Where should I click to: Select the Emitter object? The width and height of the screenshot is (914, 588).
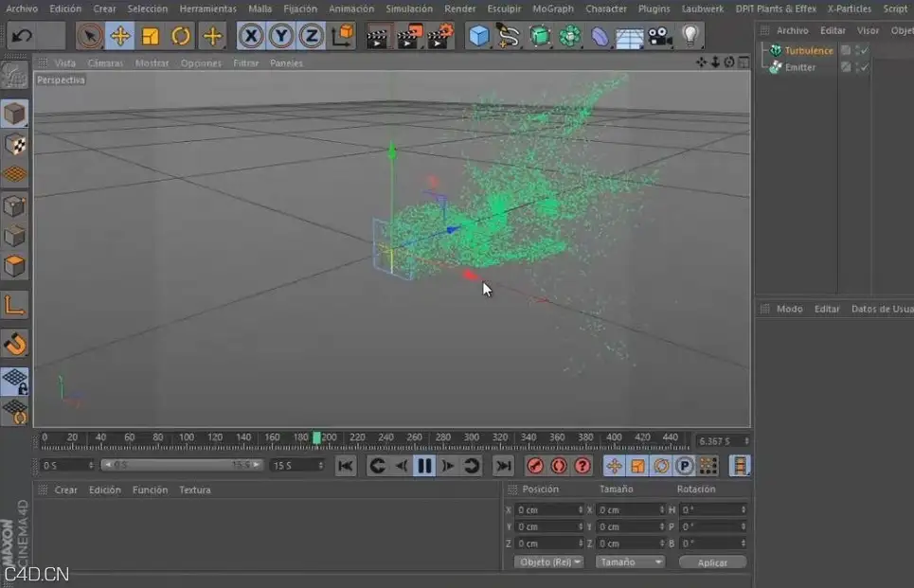coord(799,67)
